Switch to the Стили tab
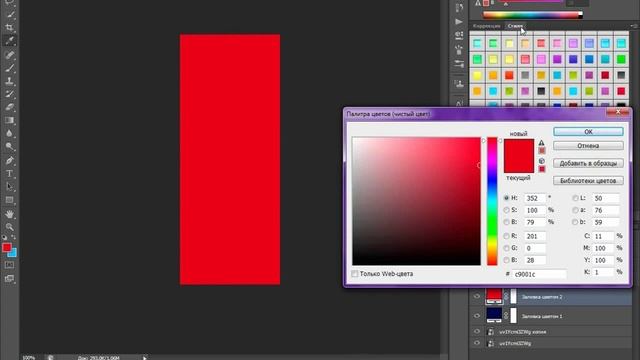This screenshot has width=640, height=360. click(515, 26)
